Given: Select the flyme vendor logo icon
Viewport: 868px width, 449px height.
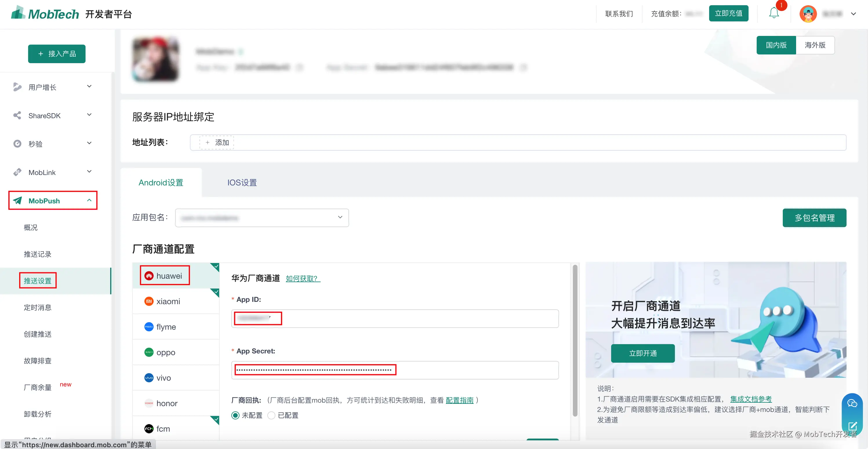Looking at the screenshot, I should point(149,327).
